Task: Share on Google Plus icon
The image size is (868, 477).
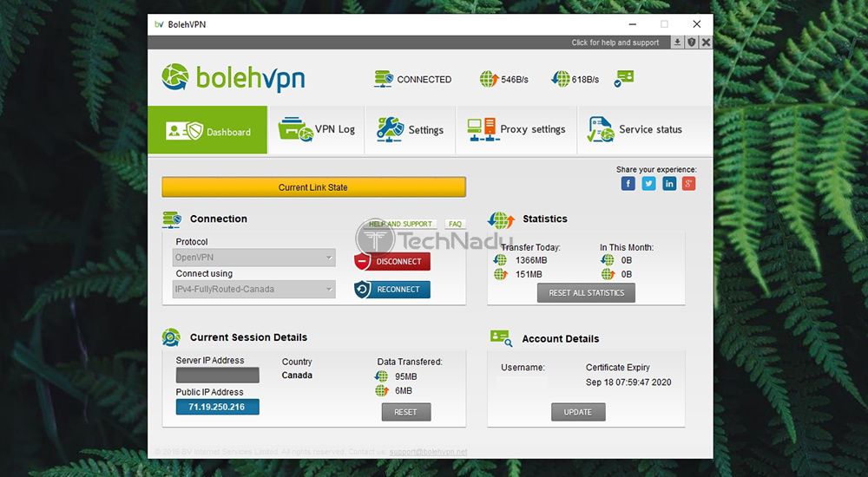Action: click(688, 184)
